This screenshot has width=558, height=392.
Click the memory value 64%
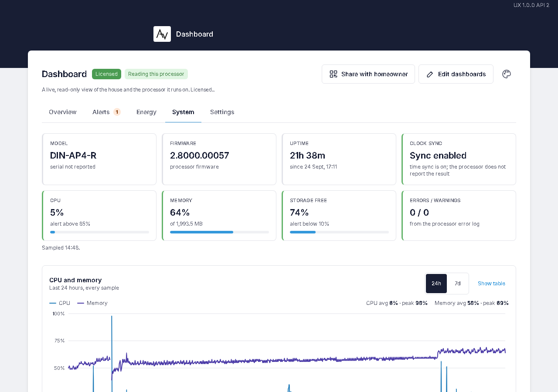point(180,213)
